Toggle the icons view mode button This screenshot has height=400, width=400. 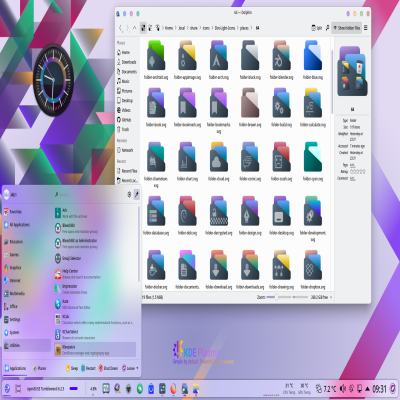click(x=143, y=28)
